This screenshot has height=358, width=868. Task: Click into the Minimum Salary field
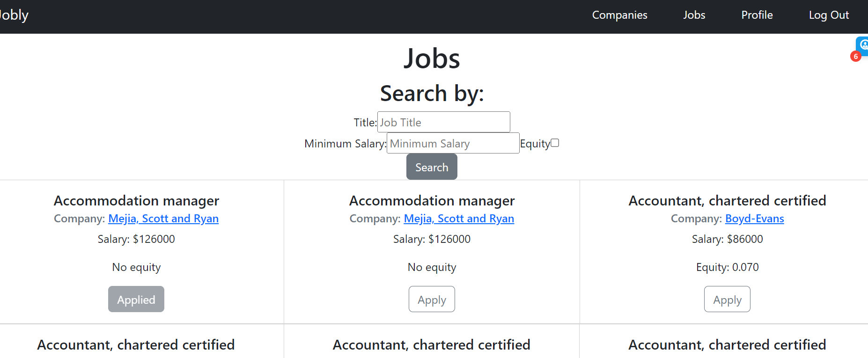click(x=453, y=143)
